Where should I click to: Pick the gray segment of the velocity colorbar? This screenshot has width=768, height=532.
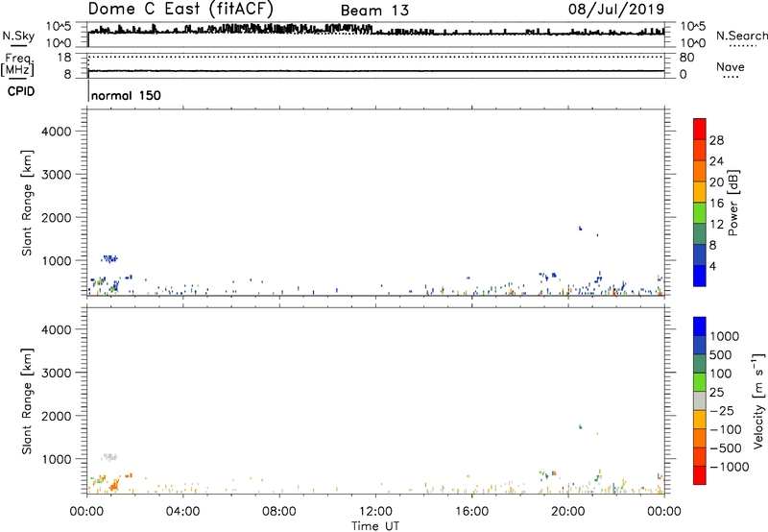click(x=700, y=401)
